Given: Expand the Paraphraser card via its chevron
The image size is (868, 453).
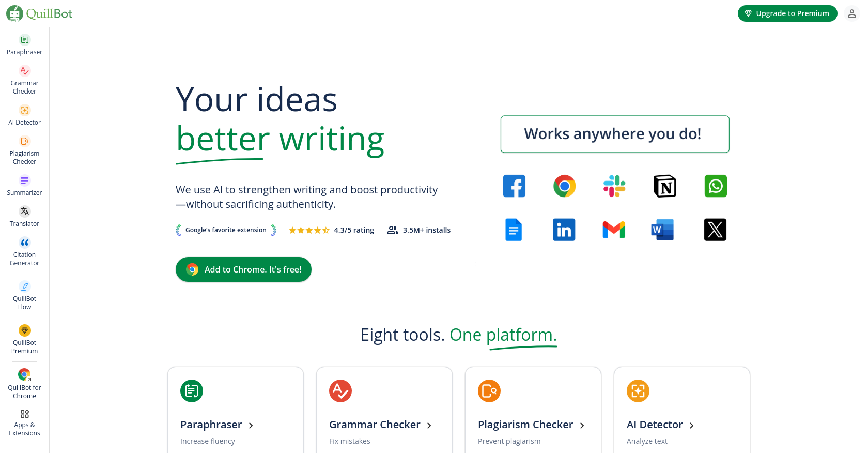Looking at the screenshot, I should coord(251,425).
